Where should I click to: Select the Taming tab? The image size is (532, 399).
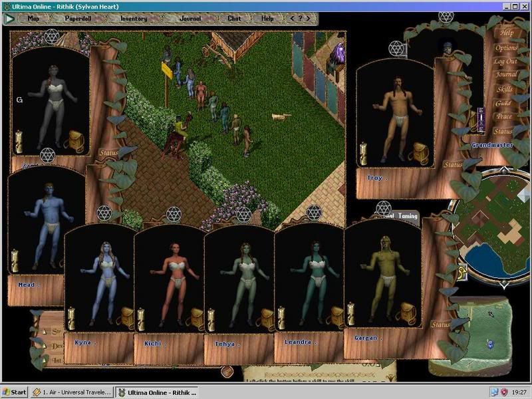tap(408, 215)
